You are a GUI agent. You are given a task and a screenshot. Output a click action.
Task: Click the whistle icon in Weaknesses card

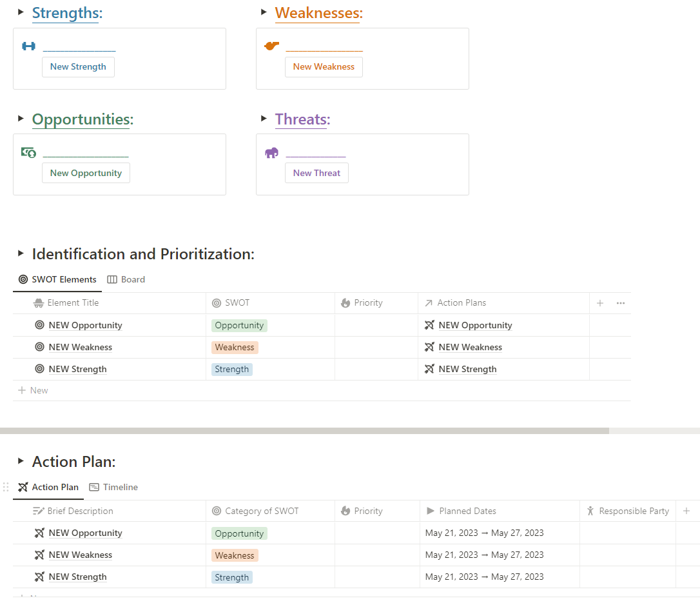click(272, 46)
